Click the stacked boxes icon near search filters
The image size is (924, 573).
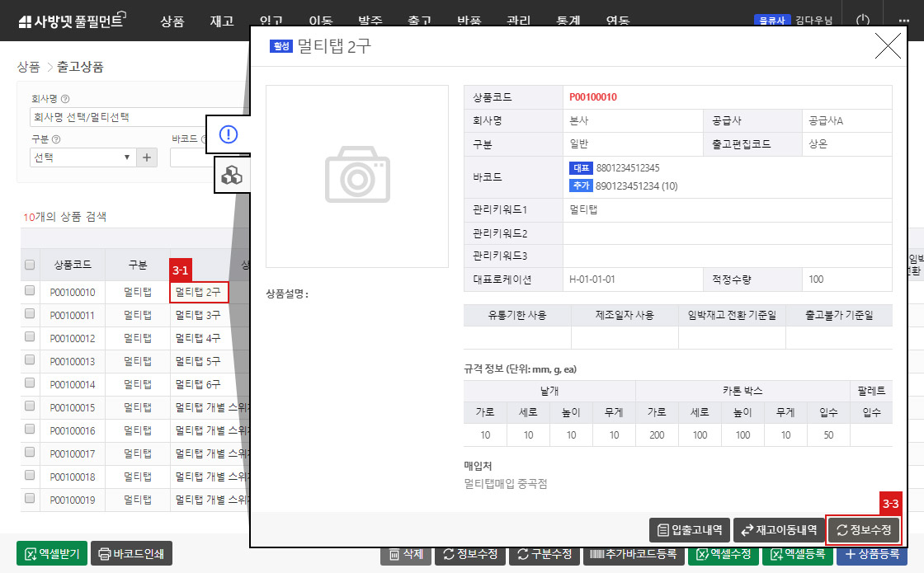pyautogui.click(x=232, y=176)
